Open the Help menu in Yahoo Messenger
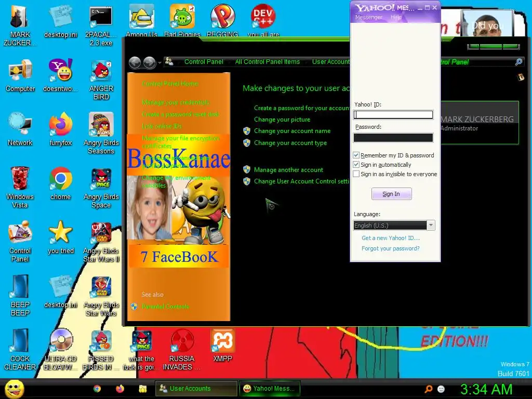The image size is (532, 399). (396, 17)
